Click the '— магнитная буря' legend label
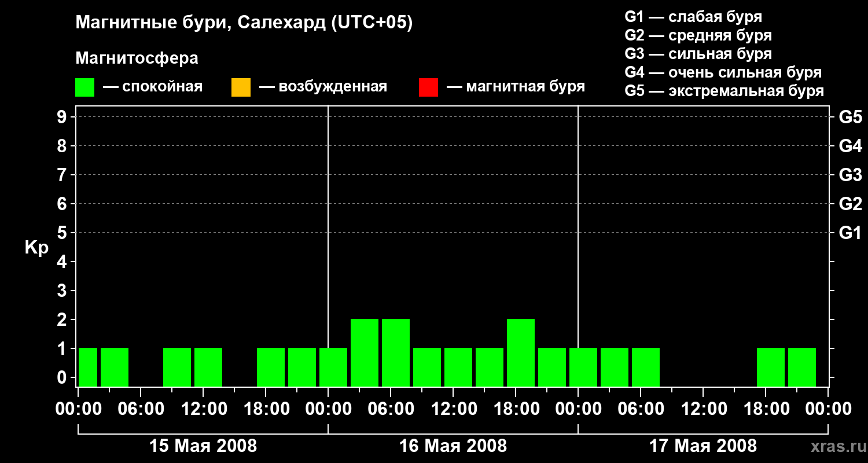 516,87
